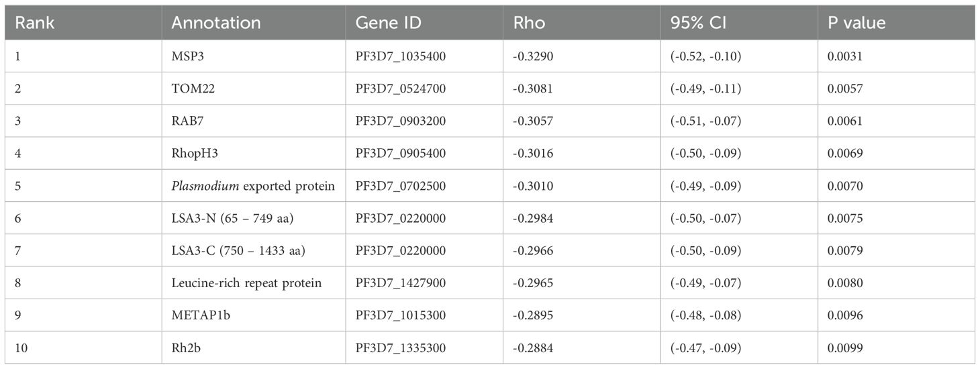
Task: Click the Annotation column header
Action: (x=215, y=23)
